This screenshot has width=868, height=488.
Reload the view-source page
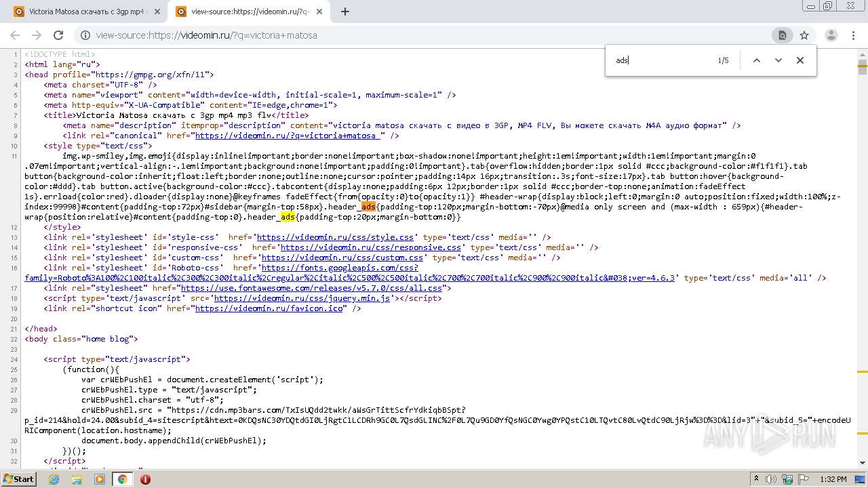[x=58, y=35]
